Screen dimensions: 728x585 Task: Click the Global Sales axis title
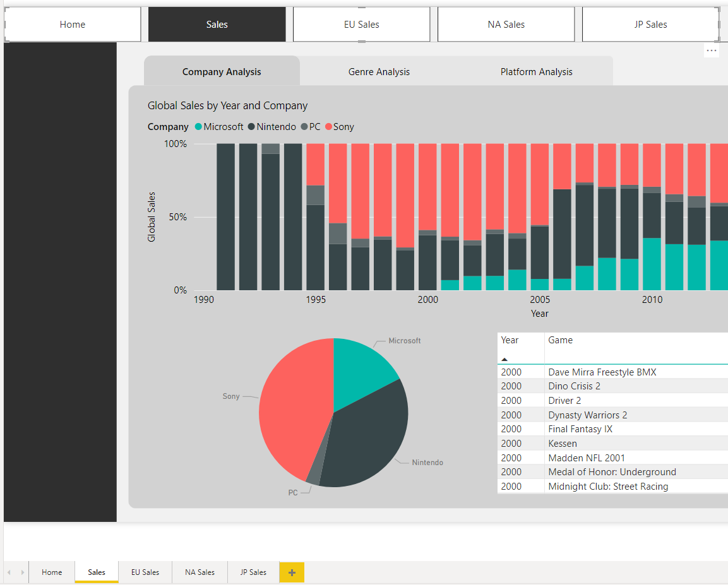coord(152,216)
